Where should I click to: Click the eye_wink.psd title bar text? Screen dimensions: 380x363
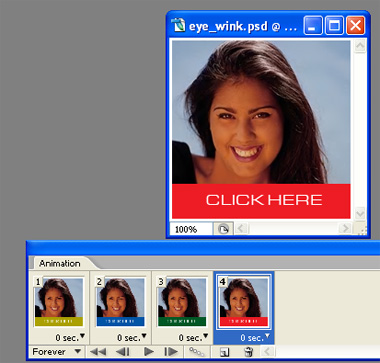click(243, 26)
